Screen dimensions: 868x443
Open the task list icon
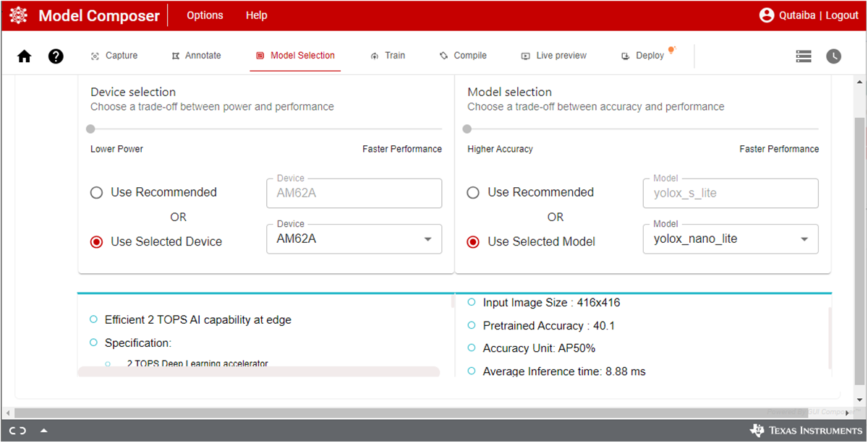tap(803, 56)
